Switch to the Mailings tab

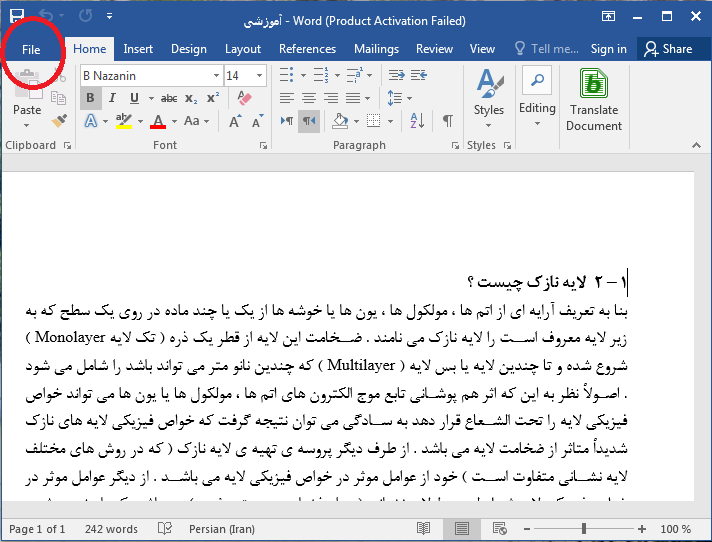[376, 49]
